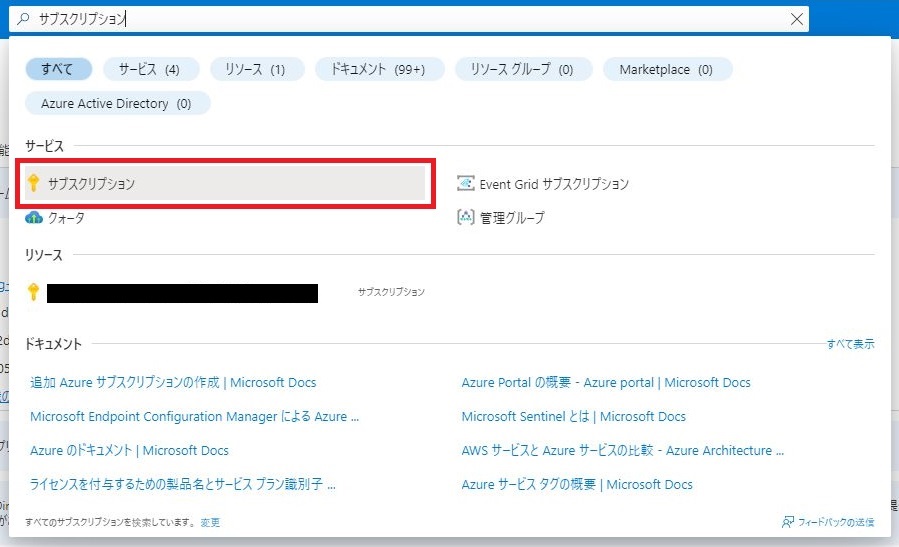Click into the search input field
899x547 pixels.
click(x=400, y=19)
